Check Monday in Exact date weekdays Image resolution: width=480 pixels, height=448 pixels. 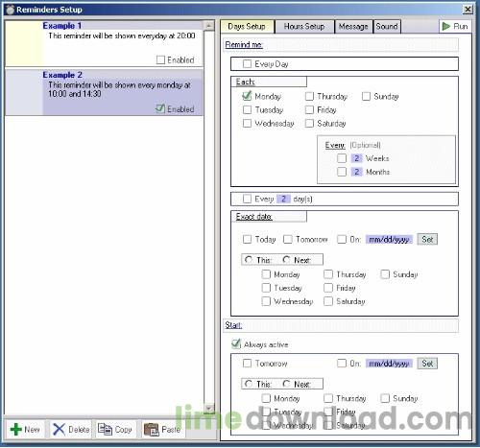tap(266, 274)
